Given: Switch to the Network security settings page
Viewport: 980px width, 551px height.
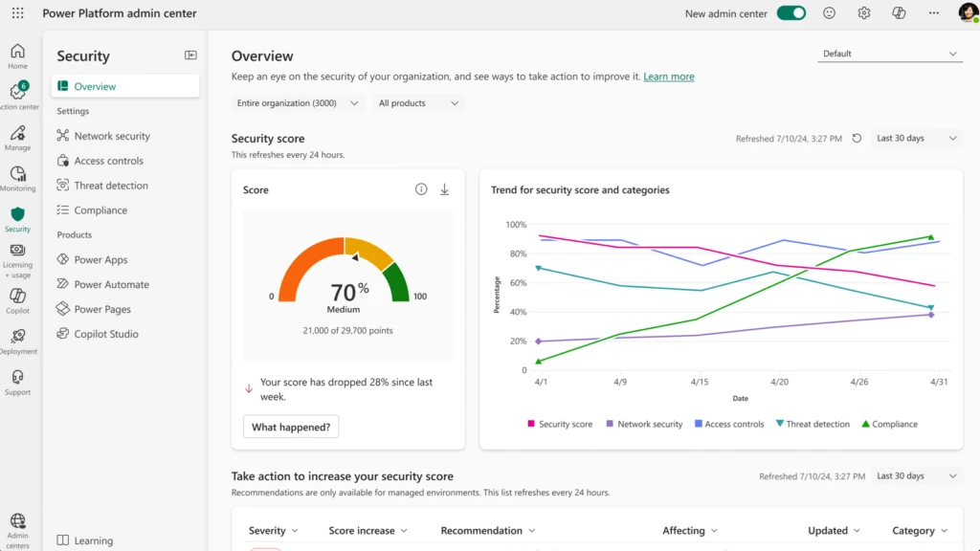Looking at the screenshot, I should 112,136.
